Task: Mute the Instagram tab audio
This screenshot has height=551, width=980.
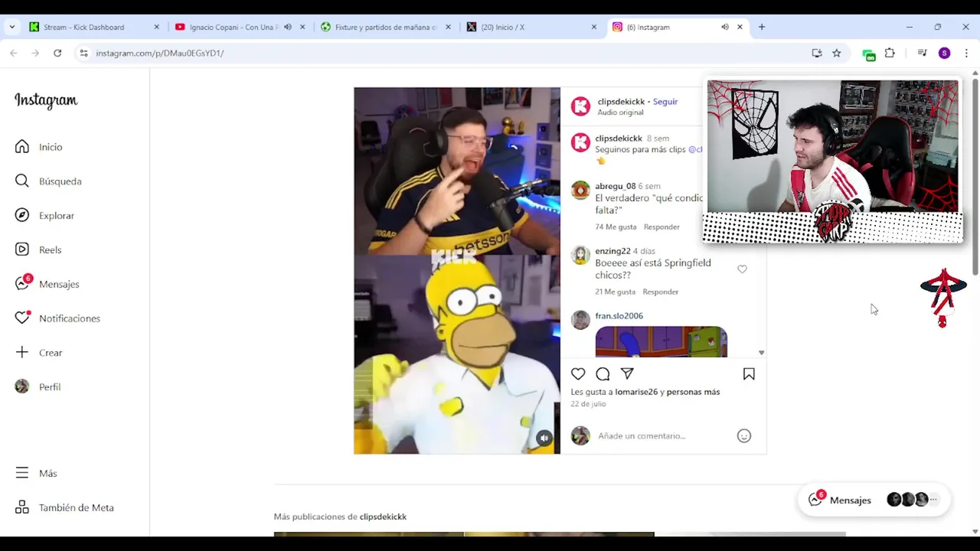Action: pos(724,27)
